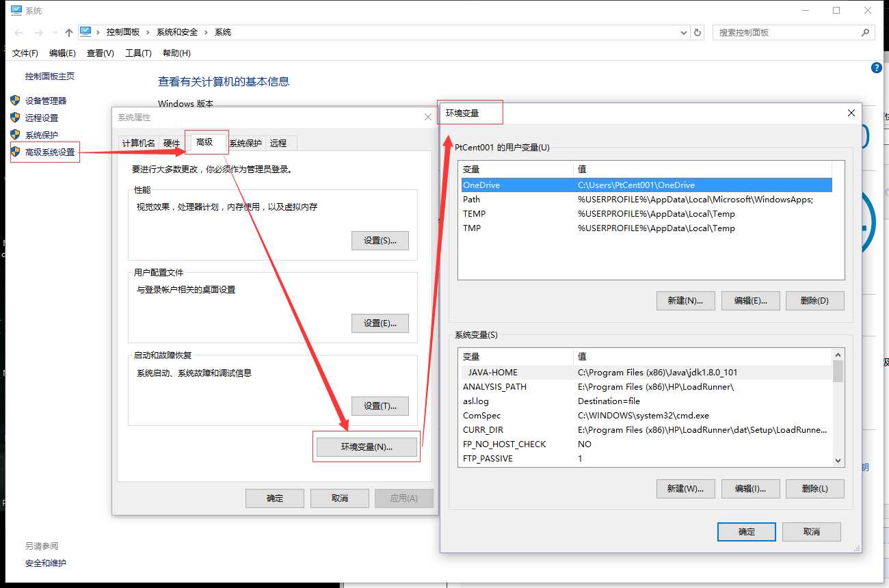The image size is (889, 588).
Task: Click 控制面板 in the breadcrumb path
Action: coord(123,32)
